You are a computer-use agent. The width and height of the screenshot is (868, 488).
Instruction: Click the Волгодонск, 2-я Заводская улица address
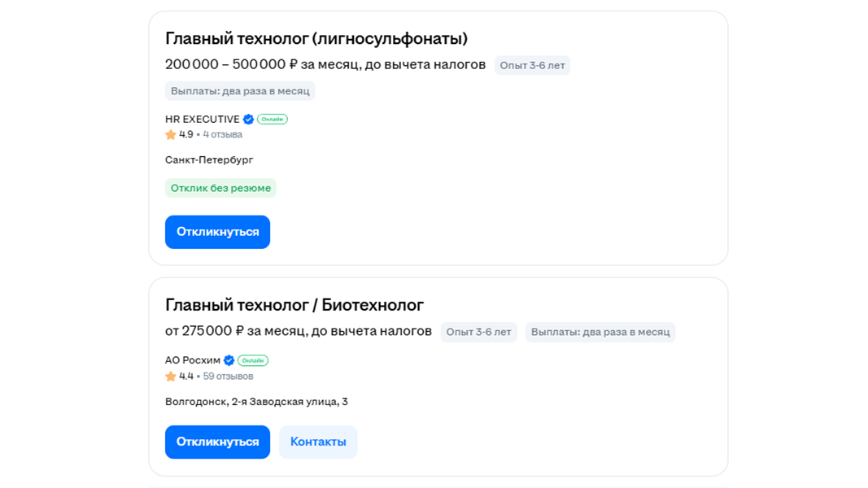(x=256, y=402)
